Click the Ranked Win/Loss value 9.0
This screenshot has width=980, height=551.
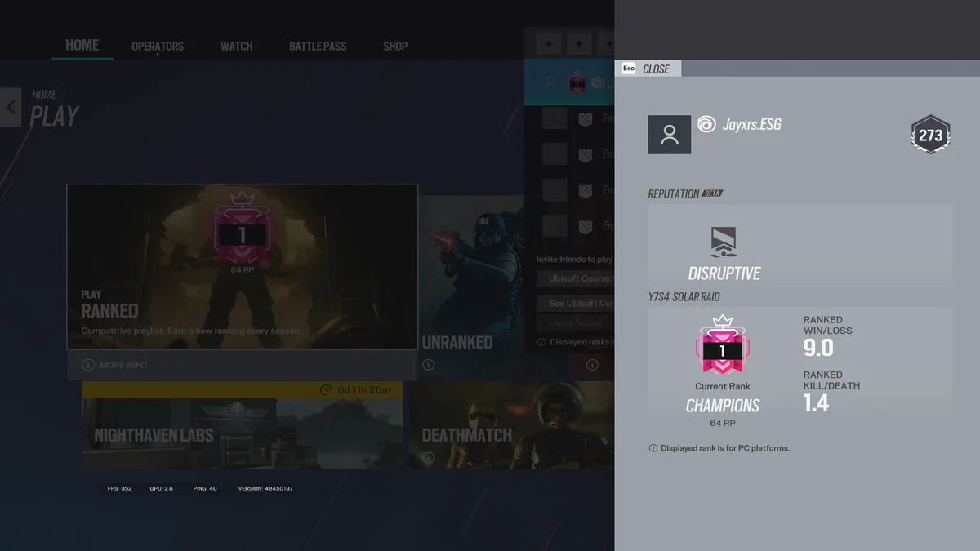[x=818, y=349]
